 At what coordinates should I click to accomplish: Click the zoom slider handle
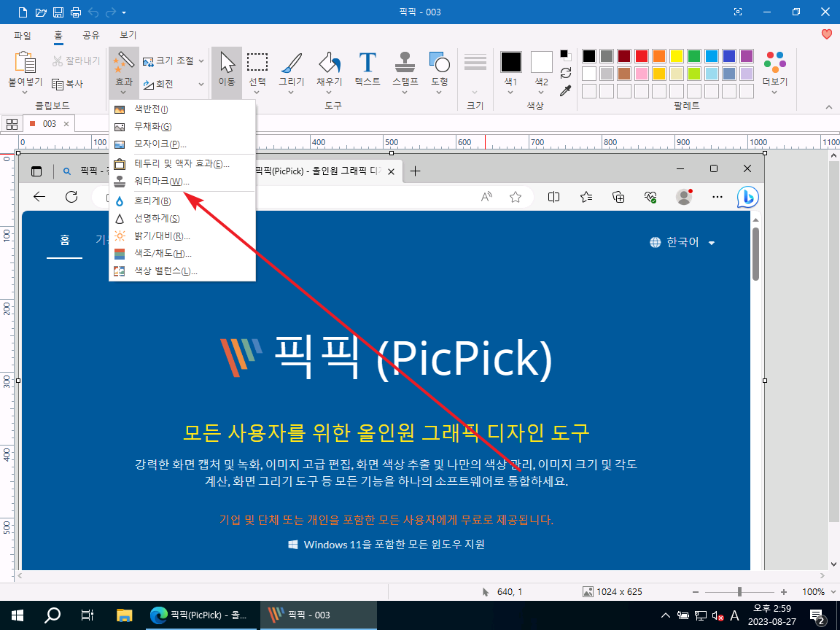coord(739,592)
